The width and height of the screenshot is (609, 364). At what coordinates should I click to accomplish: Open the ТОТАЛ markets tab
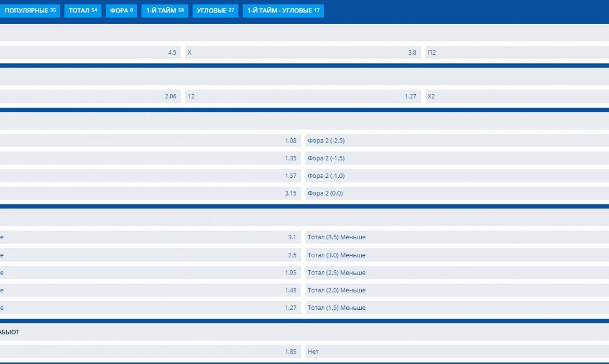[82, 10]
